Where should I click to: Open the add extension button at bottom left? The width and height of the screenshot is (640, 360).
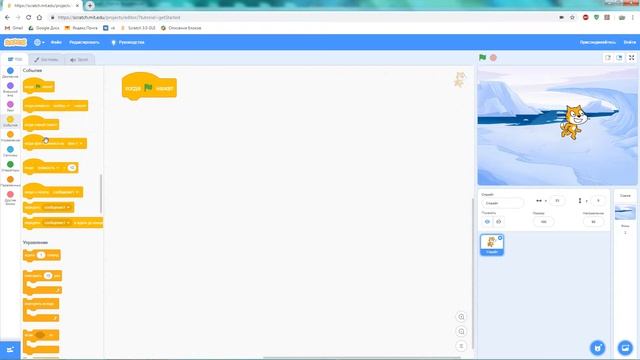click(x=10, y=350)
